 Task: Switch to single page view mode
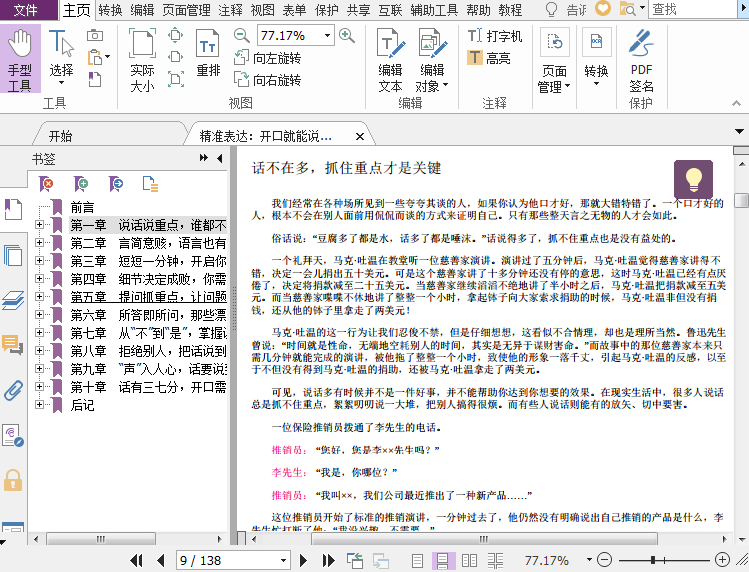click(x=417, y=561)
